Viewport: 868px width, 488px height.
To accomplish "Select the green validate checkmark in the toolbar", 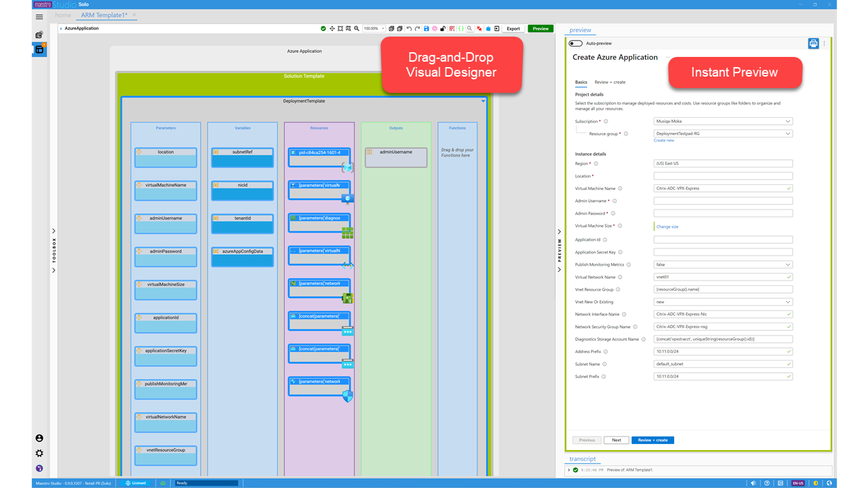I will [323, 28].
